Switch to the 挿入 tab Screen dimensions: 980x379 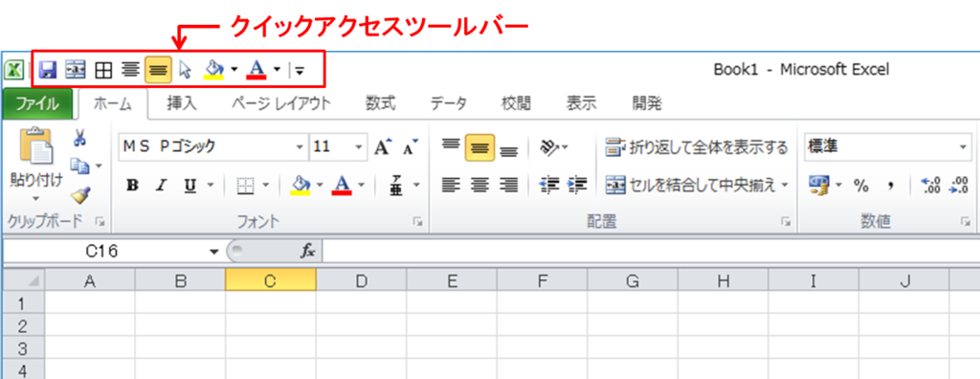(x=182, y=103)
